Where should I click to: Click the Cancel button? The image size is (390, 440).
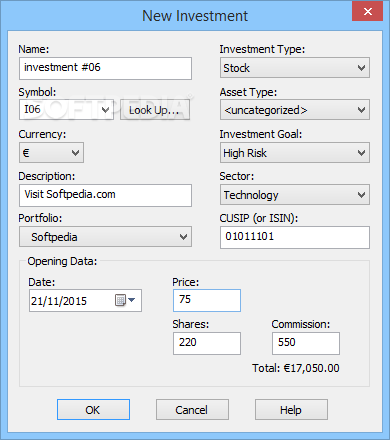(x=192, y=410)
